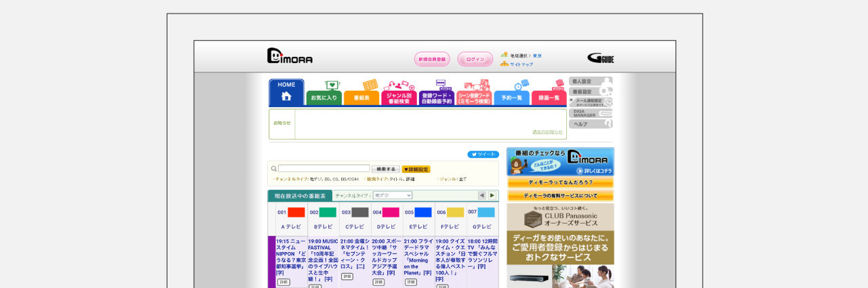Screen dimensions: 868x288
Task: Open 機器設定 device settings
Action: tap(591, 91)
